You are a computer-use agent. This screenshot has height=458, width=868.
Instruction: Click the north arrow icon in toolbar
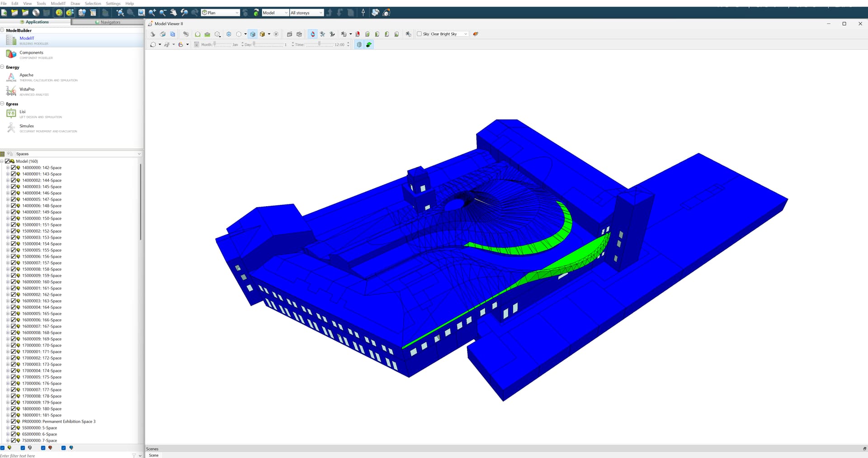pos(363,13)
